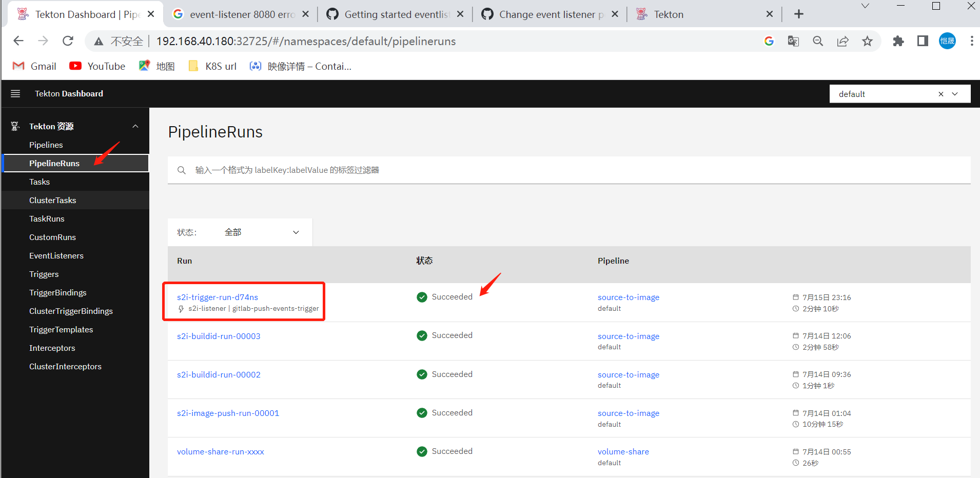Click the browser extensions puzzle icon
The image size is (980, 478).
pyautogui.click(x=898, y=41)
